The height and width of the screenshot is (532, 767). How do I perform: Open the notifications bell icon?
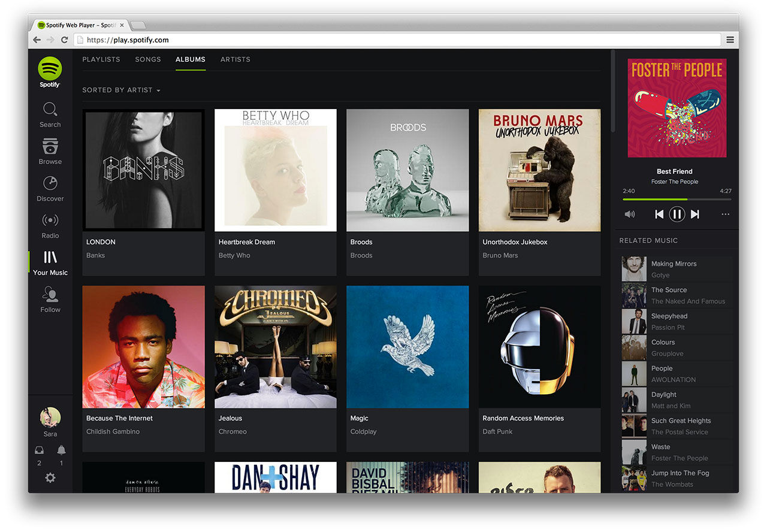(x=61, y=450)
